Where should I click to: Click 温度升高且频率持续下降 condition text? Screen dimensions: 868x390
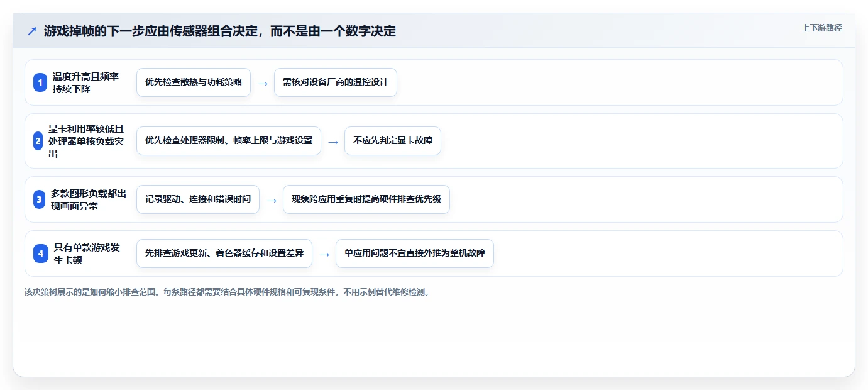85,82
